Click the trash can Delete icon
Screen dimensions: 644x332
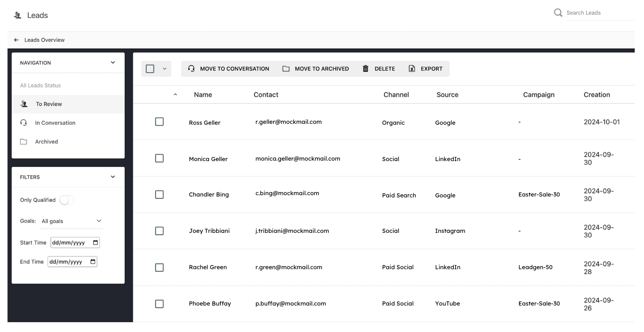(366, 69)
